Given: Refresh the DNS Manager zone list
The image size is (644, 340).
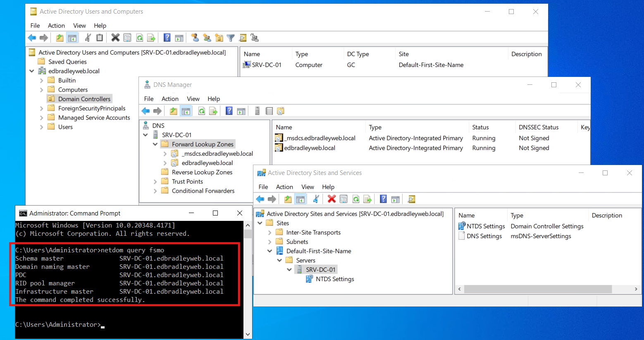Looking at the screenshot, I should 202,110.
